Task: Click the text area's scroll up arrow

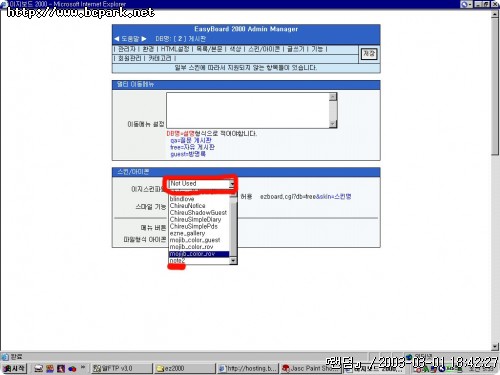Action: click(333, 97)
